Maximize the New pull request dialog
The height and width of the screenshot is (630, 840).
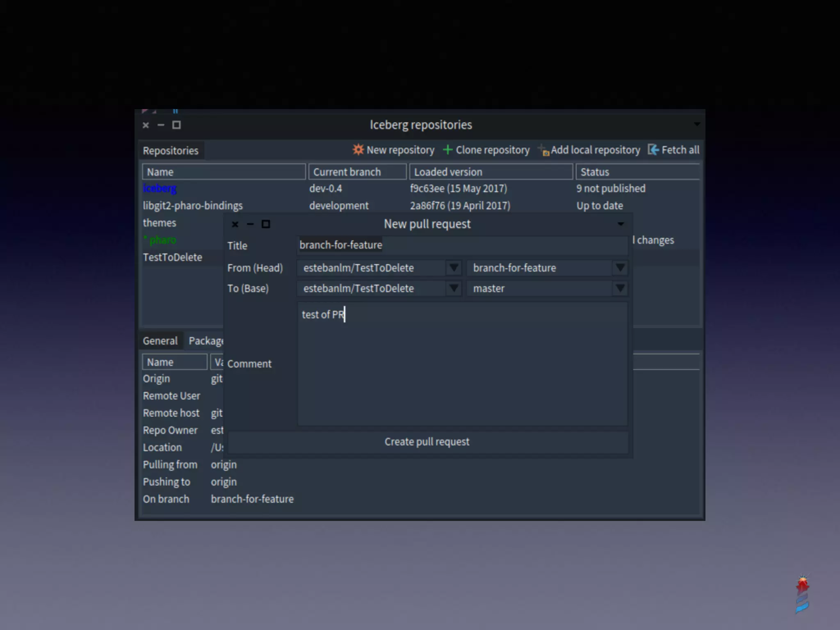(x=266, y=224)
